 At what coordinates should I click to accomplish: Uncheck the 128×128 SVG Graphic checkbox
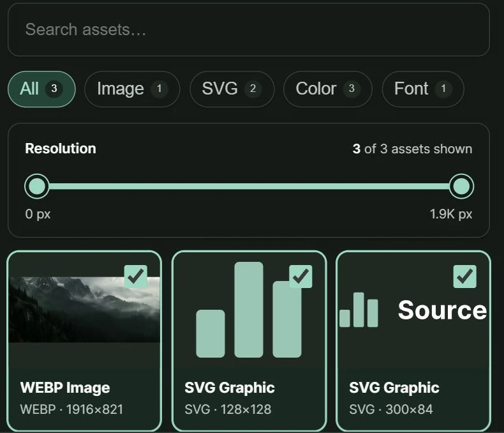(300, 277)
